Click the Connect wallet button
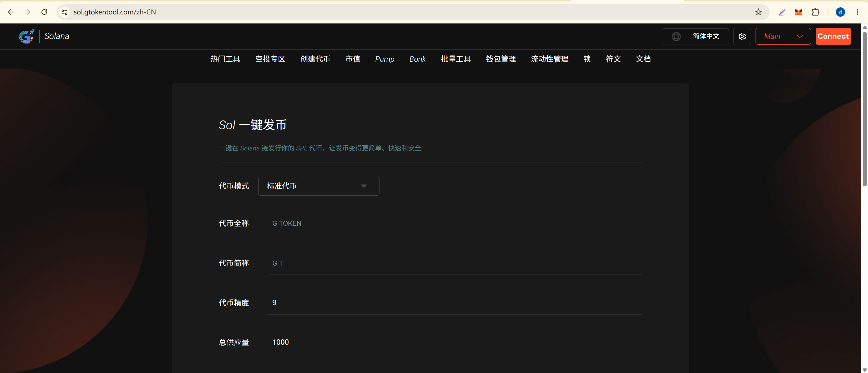868x373 pixels. 833,36
